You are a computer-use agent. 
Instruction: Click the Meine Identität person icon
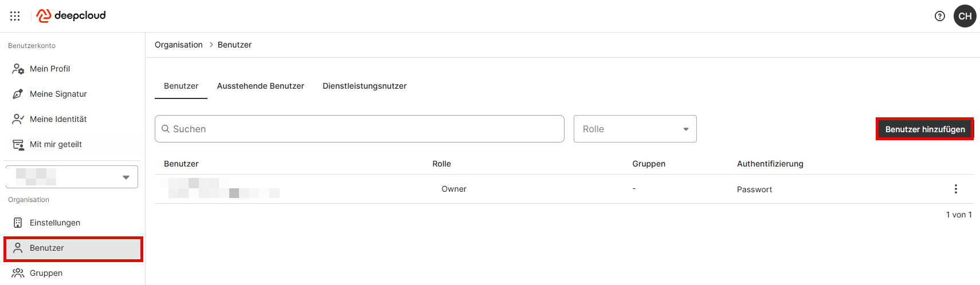(x=18, y=119)
